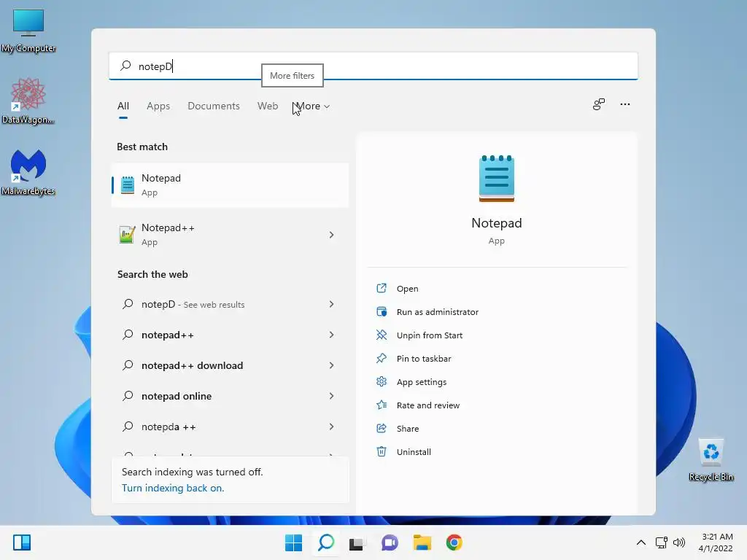Open the three-dots search options menu
The height and width of the screenshot is (560, 747).
[625, 104]
